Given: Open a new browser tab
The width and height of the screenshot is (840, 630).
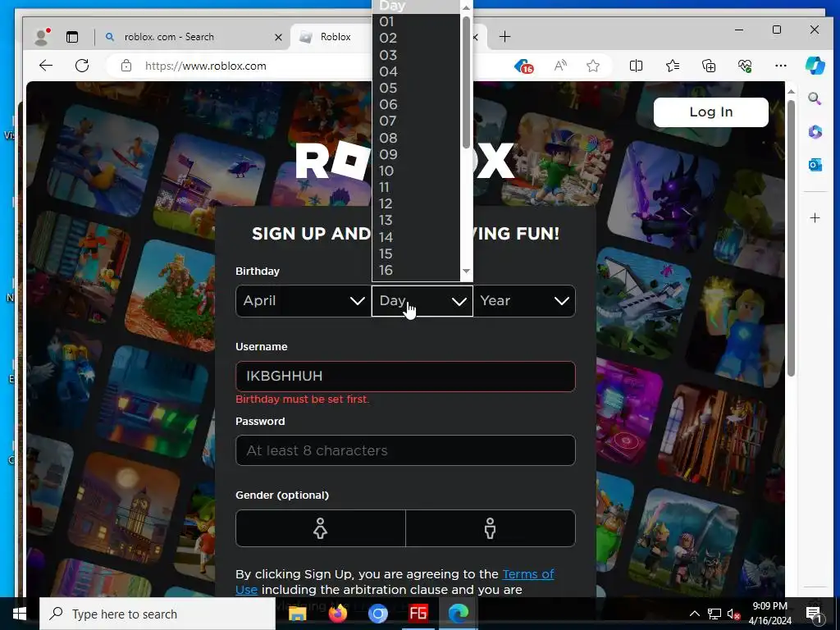Looking at the screenshot, I should pyautogui.click(x=504, y=36).
